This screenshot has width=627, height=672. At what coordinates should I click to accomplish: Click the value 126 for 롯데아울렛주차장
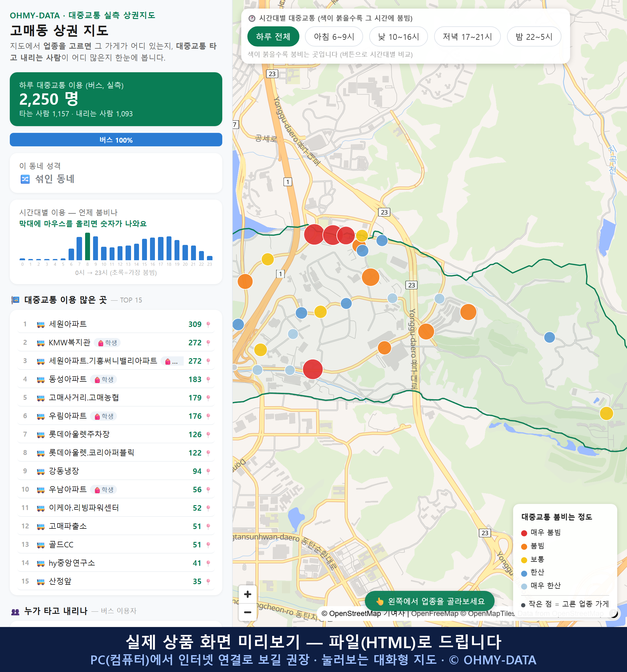(x=195, y=435)
